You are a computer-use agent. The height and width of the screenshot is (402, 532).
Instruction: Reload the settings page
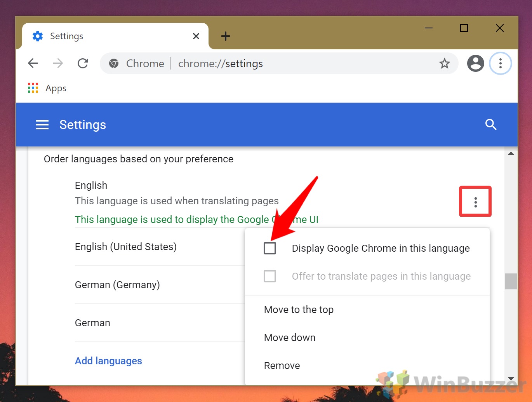(x=83, y=63)
